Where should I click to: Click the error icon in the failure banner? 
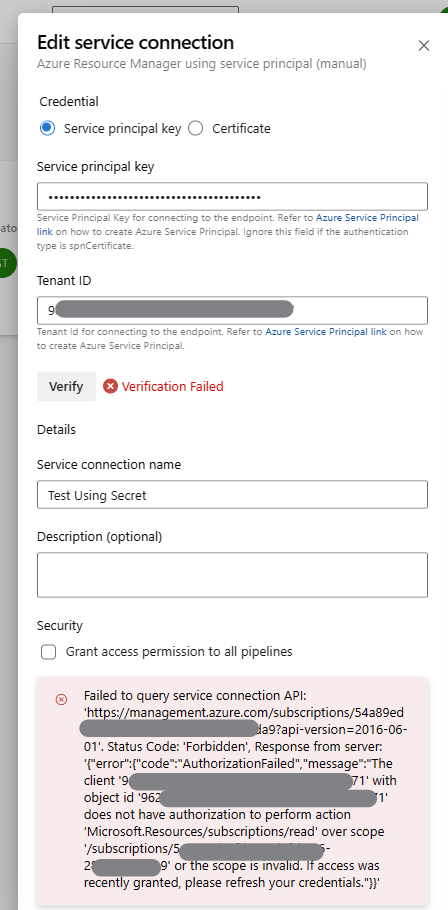tap(61, 700)
